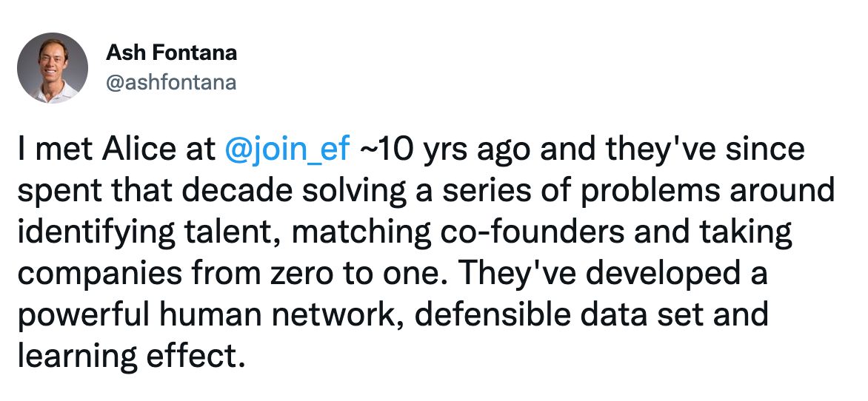Click the word "taking" ending line three
The height and width of the screenshot is (401, 868).
pos(741,233)
